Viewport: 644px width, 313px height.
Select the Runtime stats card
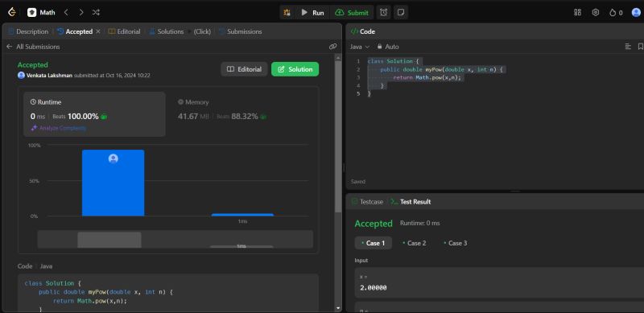pos(94,114)
